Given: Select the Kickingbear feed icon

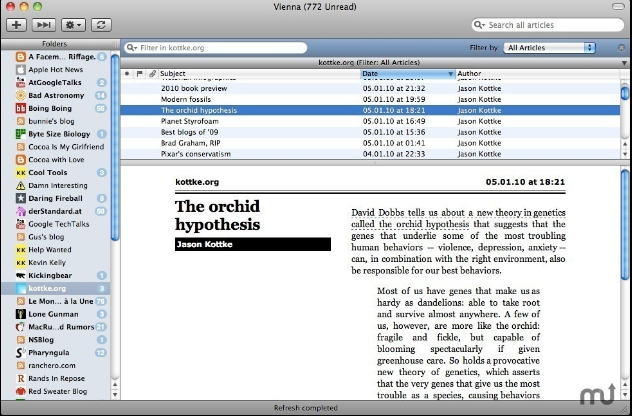Looking at the screenshot, I should click(21, 276).
